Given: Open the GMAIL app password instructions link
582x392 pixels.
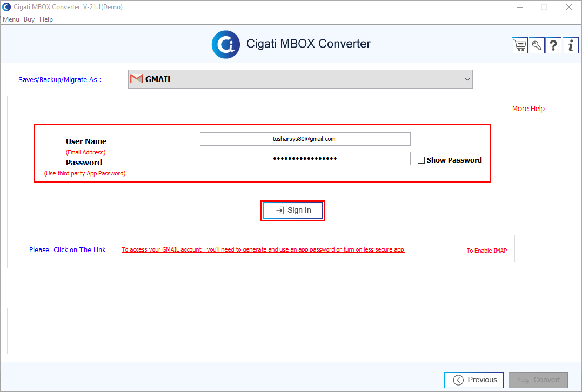Looking at the screenshot, I should [263, 249].
